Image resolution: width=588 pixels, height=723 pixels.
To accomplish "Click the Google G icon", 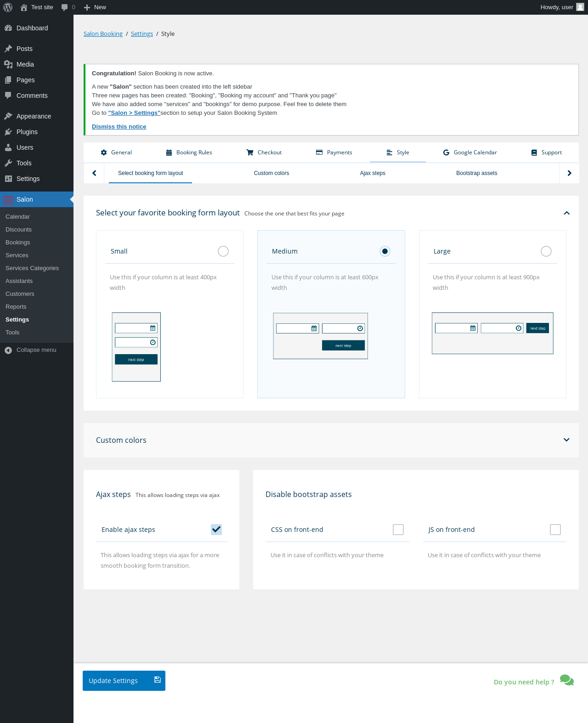I will [x=446, y=153].
